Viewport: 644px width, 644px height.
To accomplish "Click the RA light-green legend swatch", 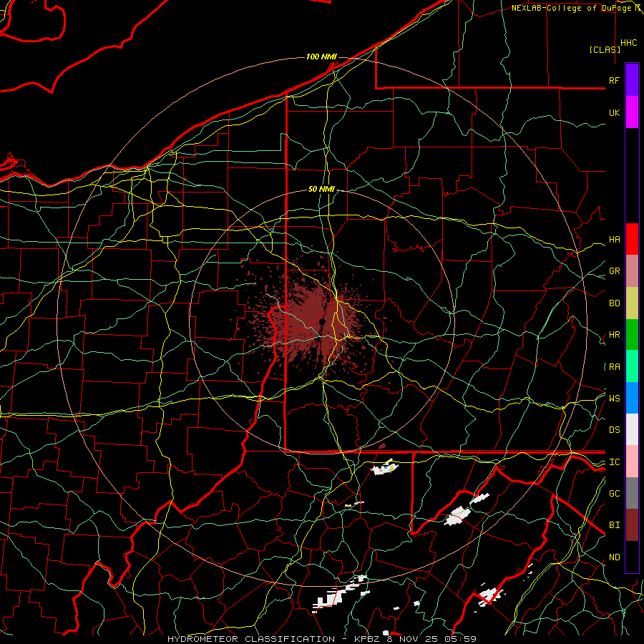I will 632,366.
